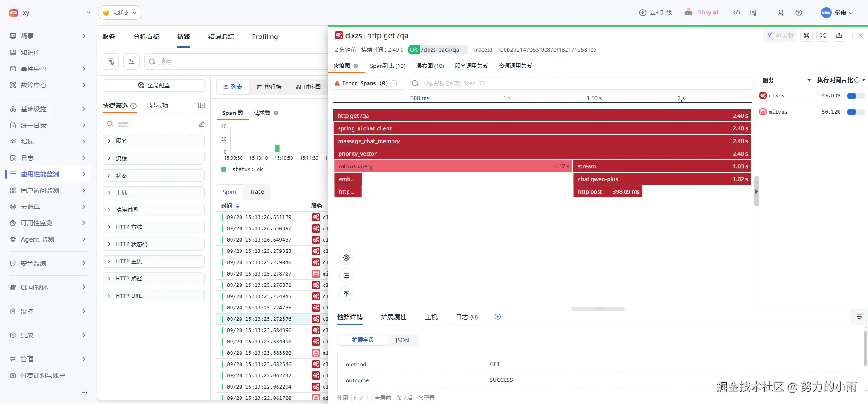
Task: Click the edit pencil icon in filters
Action: click(202, 124)
